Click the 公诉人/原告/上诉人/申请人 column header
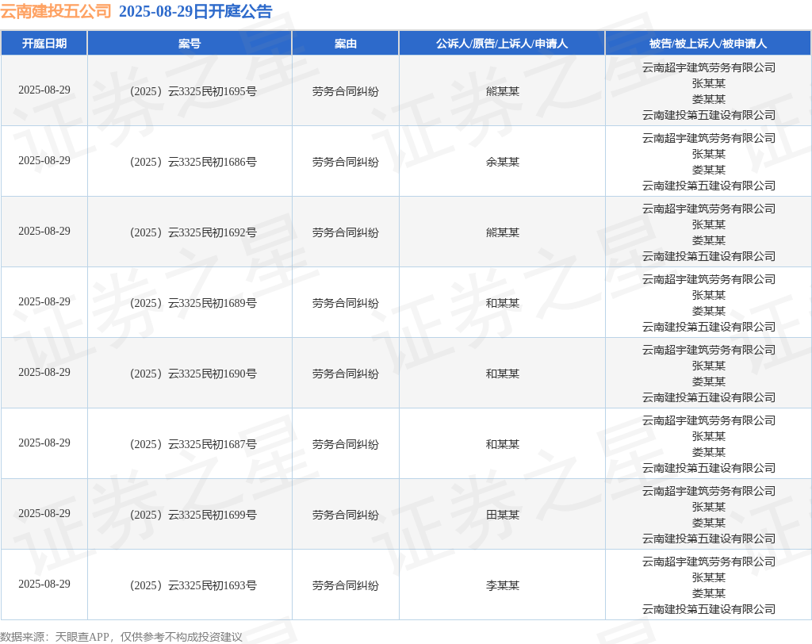This screenshot has height=644, width=812. (x=502, y=44)
